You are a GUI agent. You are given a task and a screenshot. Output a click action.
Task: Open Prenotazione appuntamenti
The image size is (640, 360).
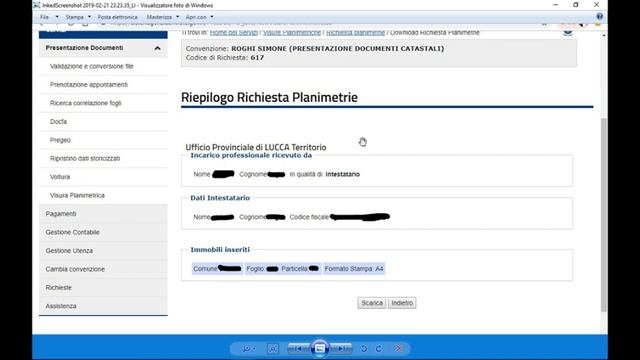(x=89, y=84)
